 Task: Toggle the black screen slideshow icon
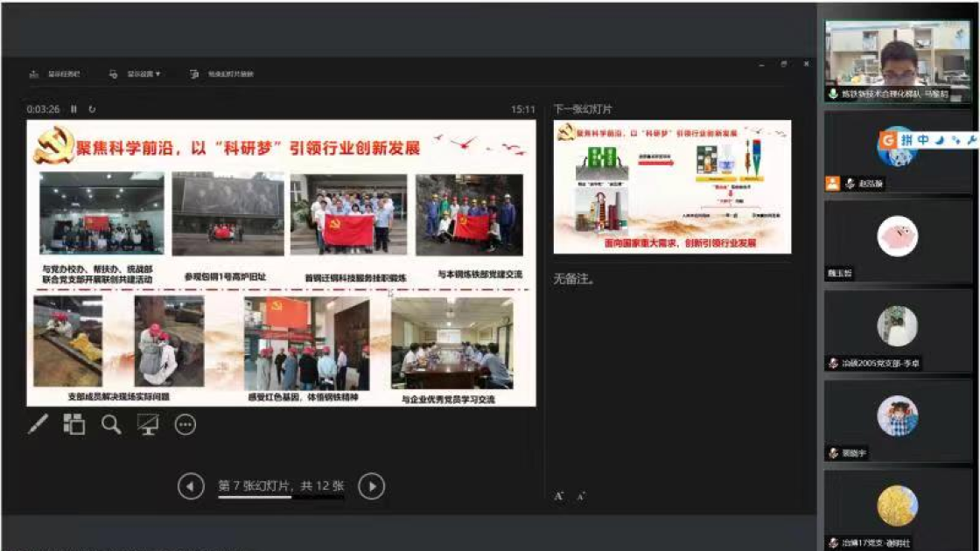coord(148,425)
